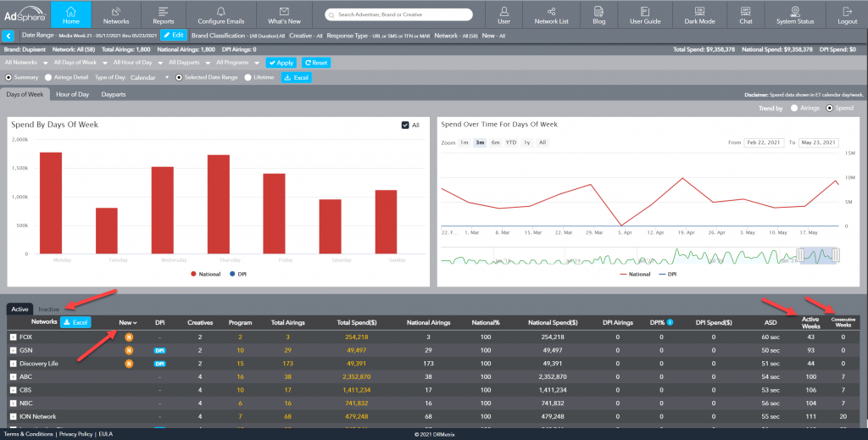
Task: Set Trend by to Airings
Action: 794,108
